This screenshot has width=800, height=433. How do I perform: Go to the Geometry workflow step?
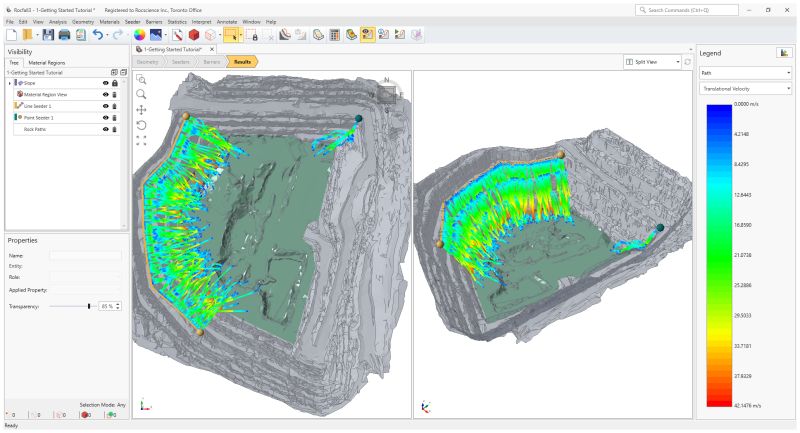[x=147, y=62]
